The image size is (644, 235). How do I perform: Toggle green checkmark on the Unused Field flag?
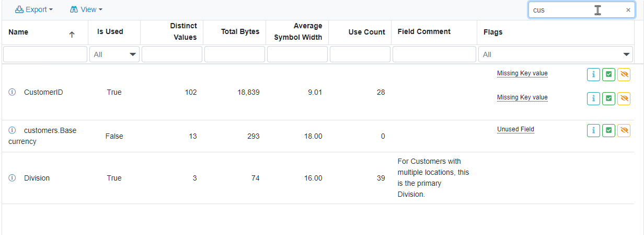click(x=608, y=130)
